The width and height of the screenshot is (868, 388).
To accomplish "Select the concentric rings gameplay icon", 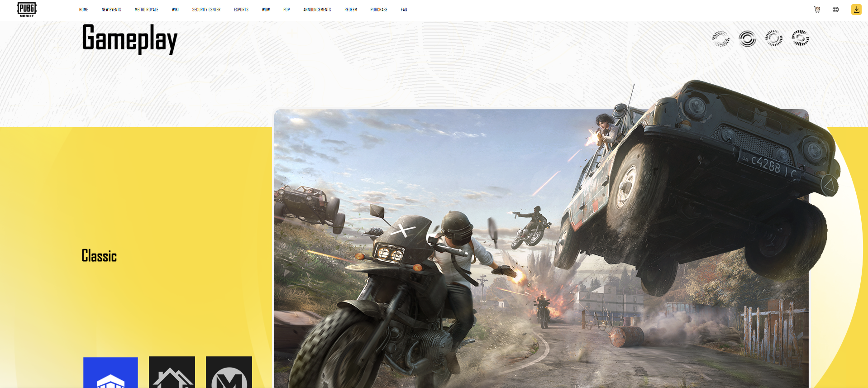I will coord(747,38).
